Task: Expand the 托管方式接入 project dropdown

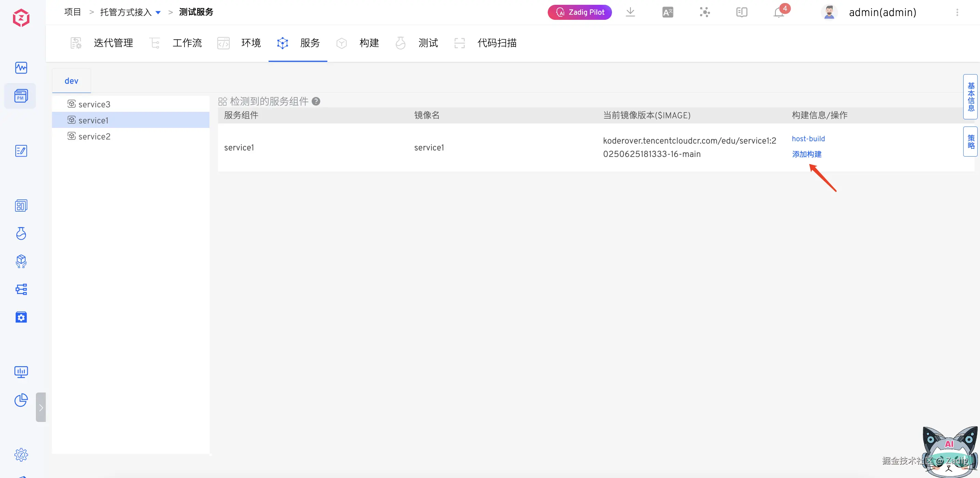Action: pyautogui.click(x=158, y=13)
